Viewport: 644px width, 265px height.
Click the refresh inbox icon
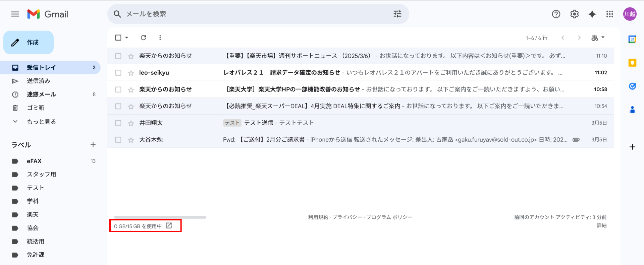tap(143, 38)
